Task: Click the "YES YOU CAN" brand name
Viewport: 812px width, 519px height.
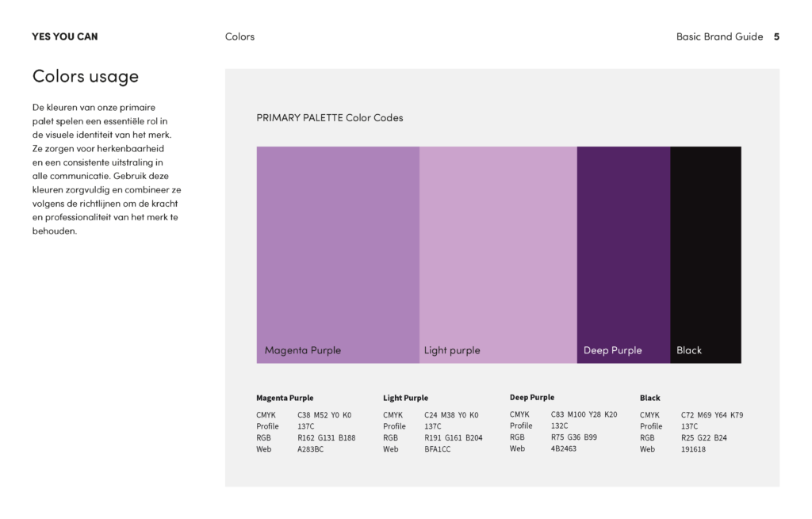Action: [x=65, y=36]
